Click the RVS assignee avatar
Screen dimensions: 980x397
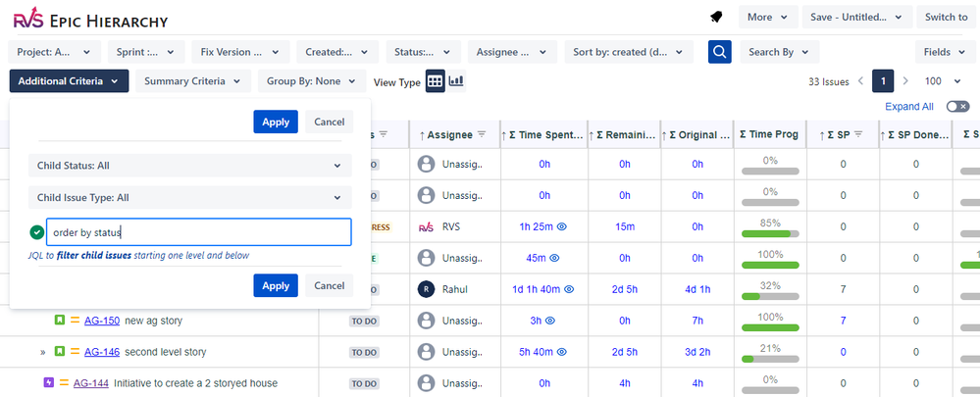pyautogui.click(x=426, y=226)
